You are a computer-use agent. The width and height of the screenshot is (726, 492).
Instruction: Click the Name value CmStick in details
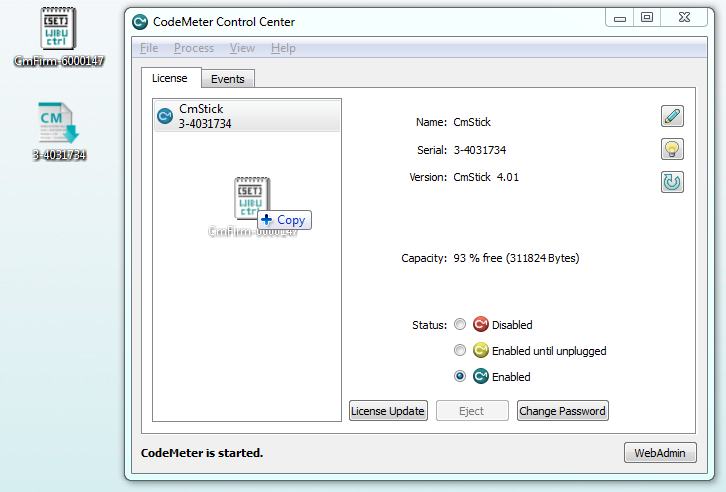click(x=472, y=122)
